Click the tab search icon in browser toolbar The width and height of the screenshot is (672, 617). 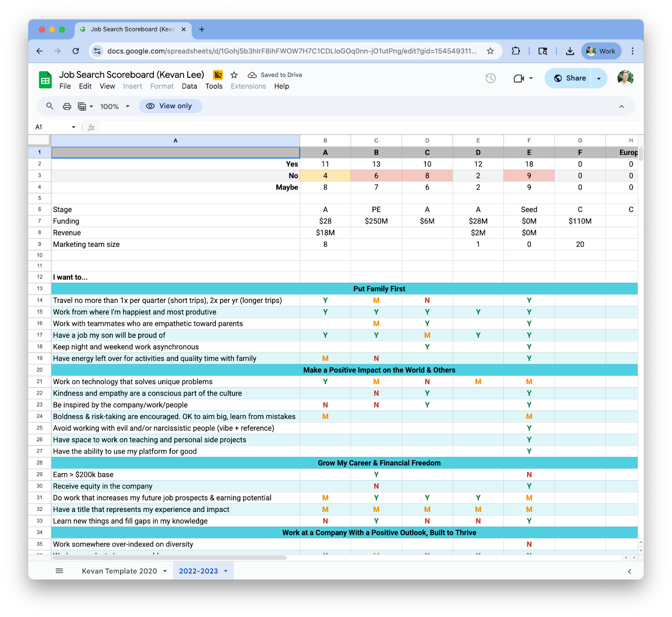point(543,51)
